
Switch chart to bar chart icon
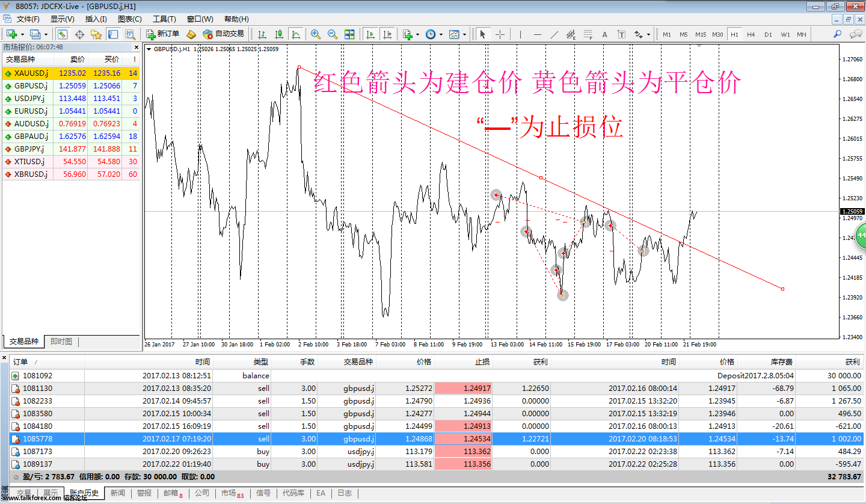[262, 34]
